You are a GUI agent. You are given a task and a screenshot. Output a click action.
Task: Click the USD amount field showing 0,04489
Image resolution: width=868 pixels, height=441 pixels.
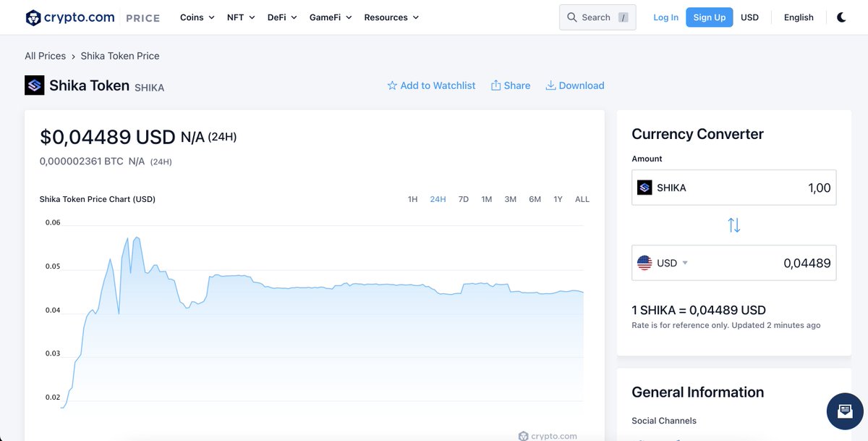(734, 263)
